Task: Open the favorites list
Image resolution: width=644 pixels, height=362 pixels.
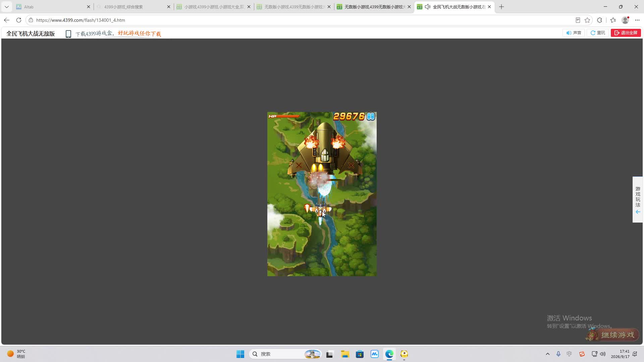Action: [613, 20]
